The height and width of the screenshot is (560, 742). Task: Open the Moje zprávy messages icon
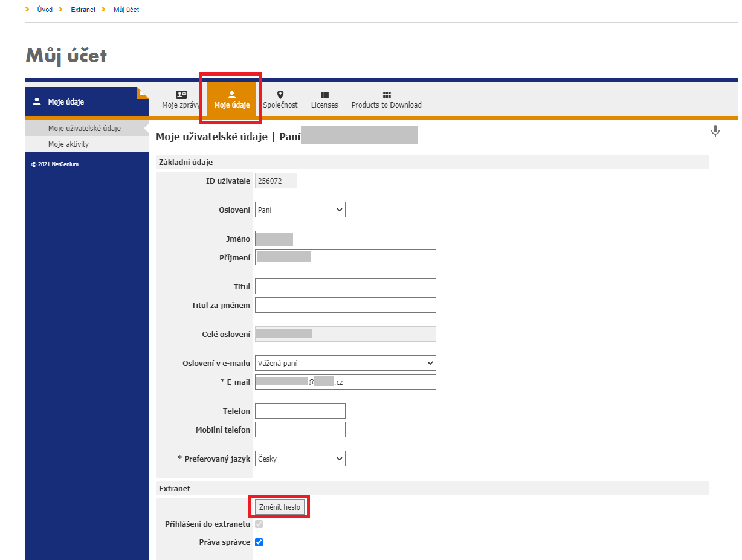click(181, 94)
